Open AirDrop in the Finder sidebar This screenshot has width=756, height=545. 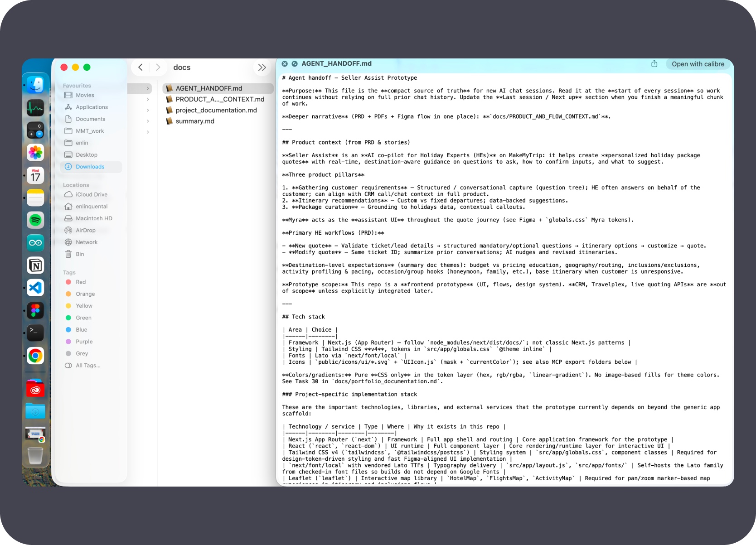[x=91, y=230]
